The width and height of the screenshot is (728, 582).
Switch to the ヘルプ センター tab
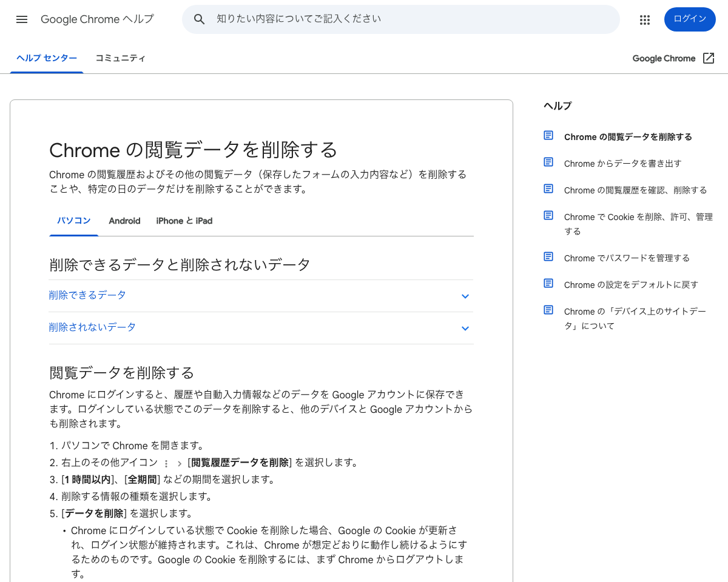coord(47,58)
